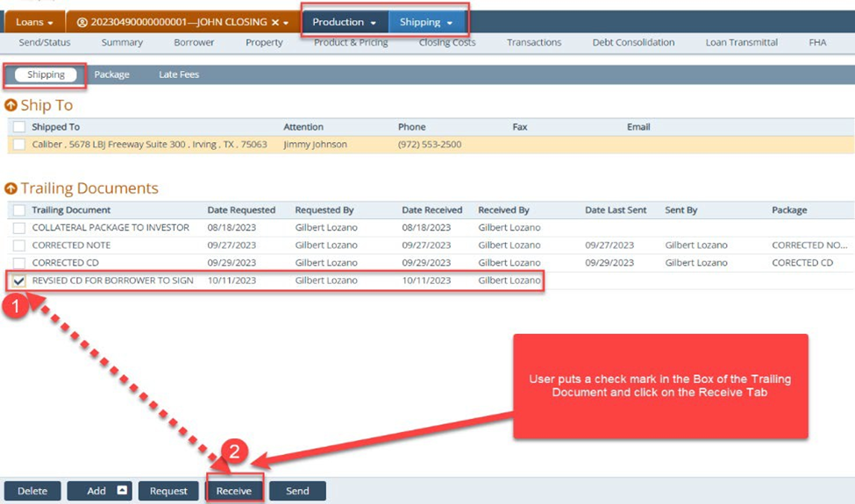Click the Send button

pos(298,490)
